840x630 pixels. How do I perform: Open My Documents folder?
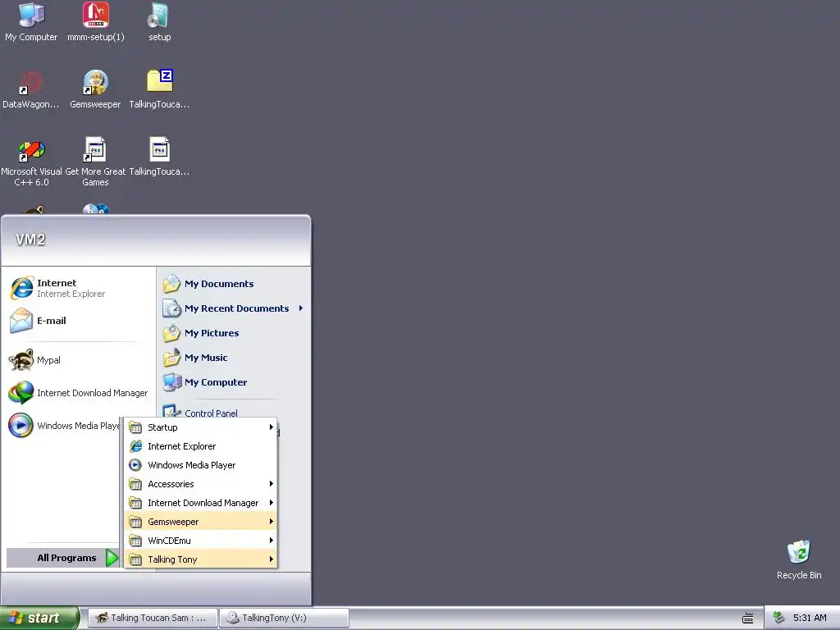pos(233,284)
